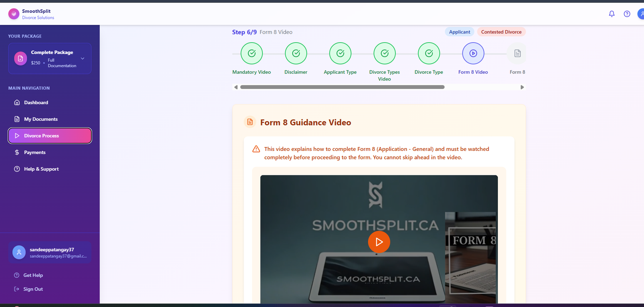The image size is (644, 307).
Task: Click the Mandatory Video step label
Action: pos(252,72)
